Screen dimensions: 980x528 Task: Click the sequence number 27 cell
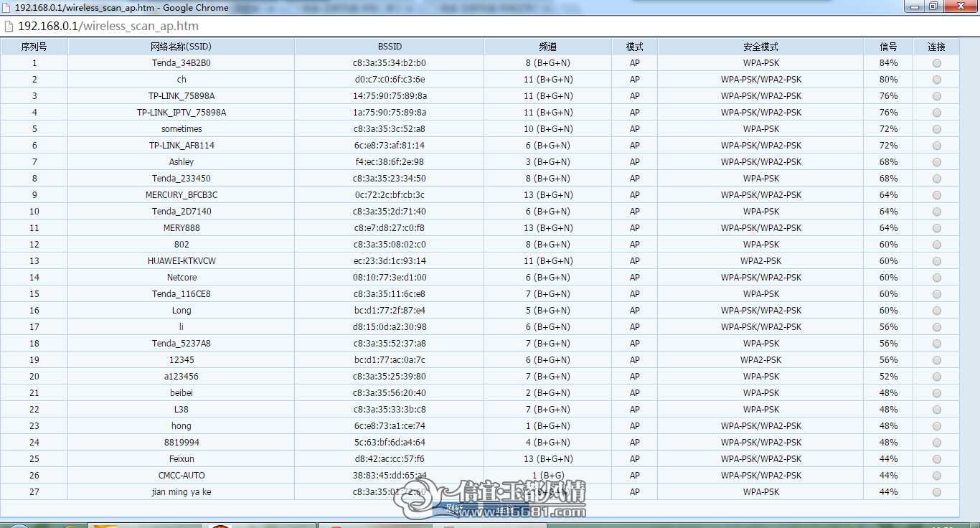pos(34,492)
